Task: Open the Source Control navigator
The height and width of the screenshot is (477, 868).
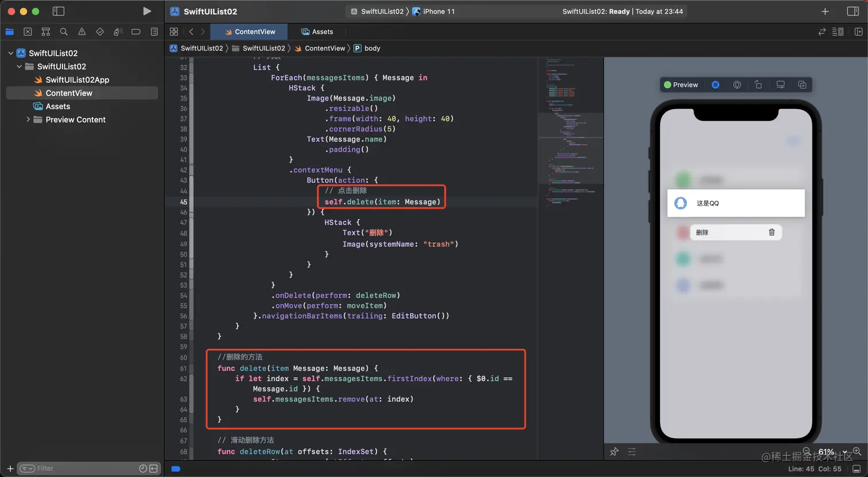Action: 28,32
